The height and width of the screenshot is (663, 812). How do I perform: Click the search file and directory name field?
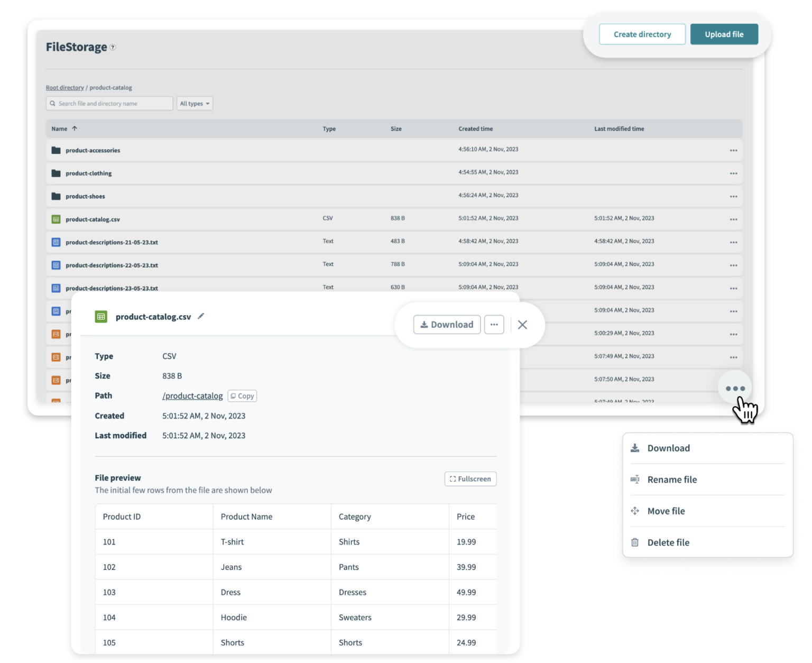(x=109, y=103)
